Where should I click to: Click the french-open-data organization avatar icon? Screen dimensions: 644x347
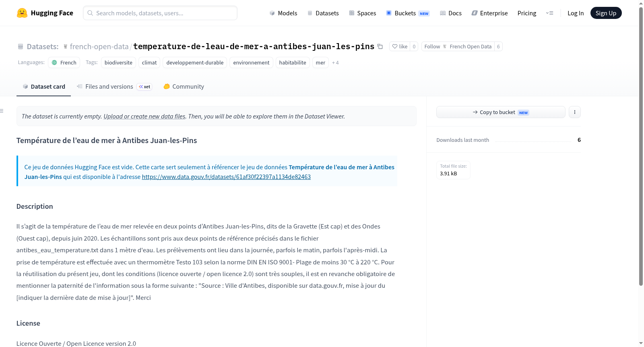point(66,47)
